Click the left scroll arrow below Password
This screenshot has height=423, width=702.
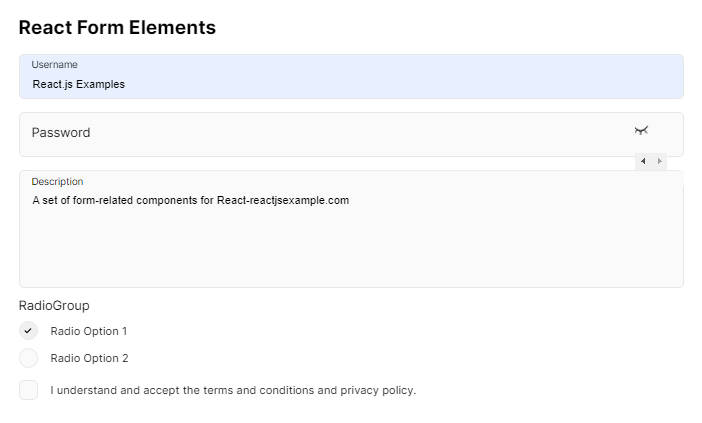[x=643, y=161]
